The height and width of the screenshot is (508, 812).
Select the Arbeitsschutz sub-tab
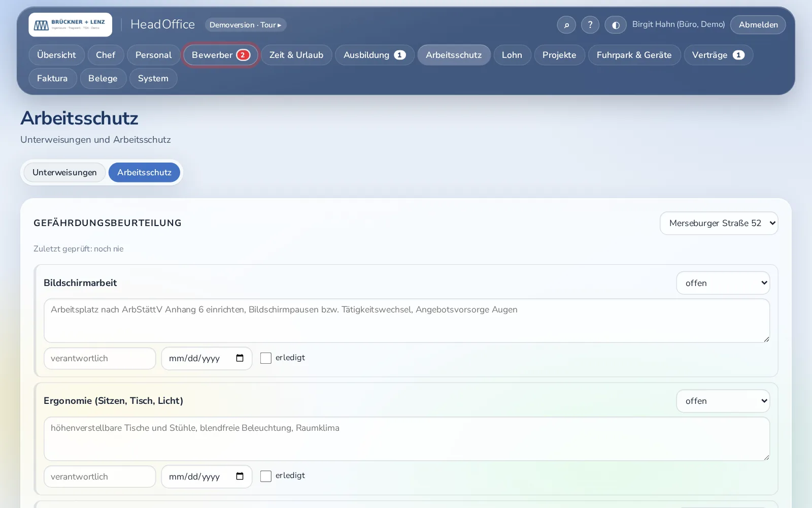point(144,172)
